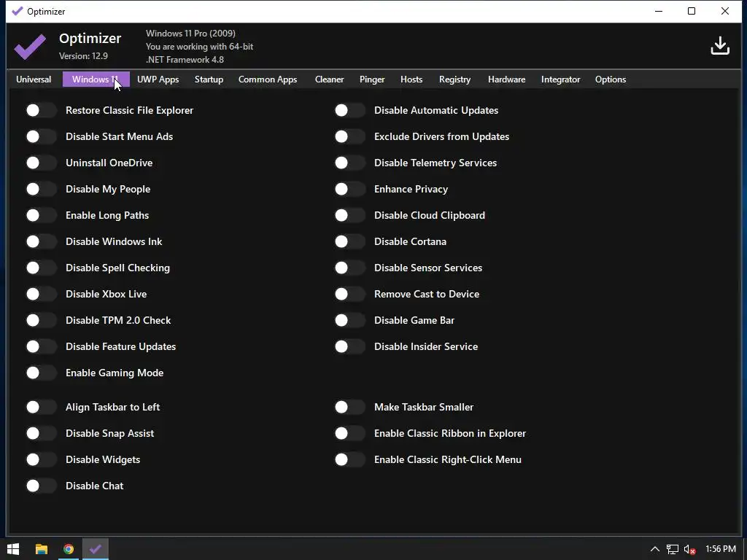Click the download update arrow icon

click(720, 46)
